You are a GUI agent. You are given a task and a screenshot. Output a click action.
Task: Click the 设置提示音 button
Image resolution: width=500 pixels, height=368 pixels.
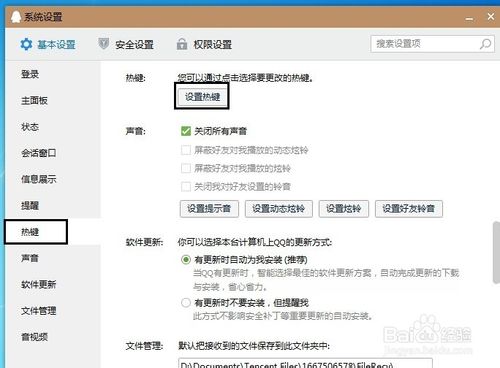[209, 209]
